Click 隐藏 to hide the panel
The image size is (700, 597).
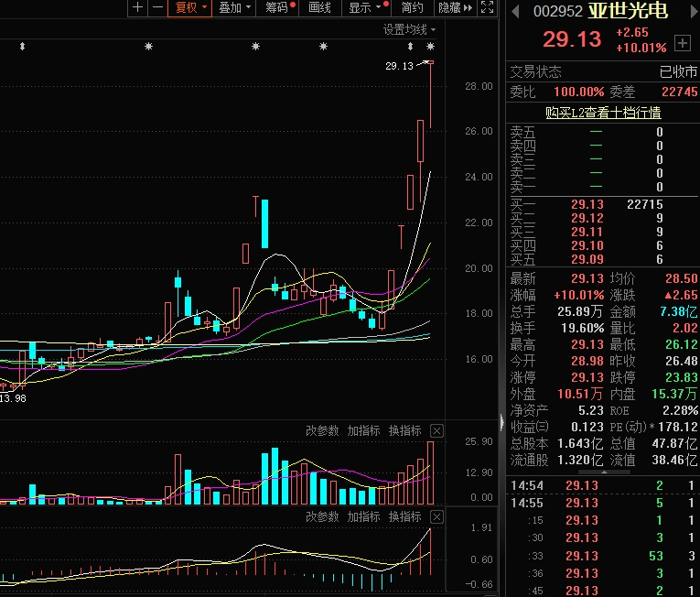(449, 7)
